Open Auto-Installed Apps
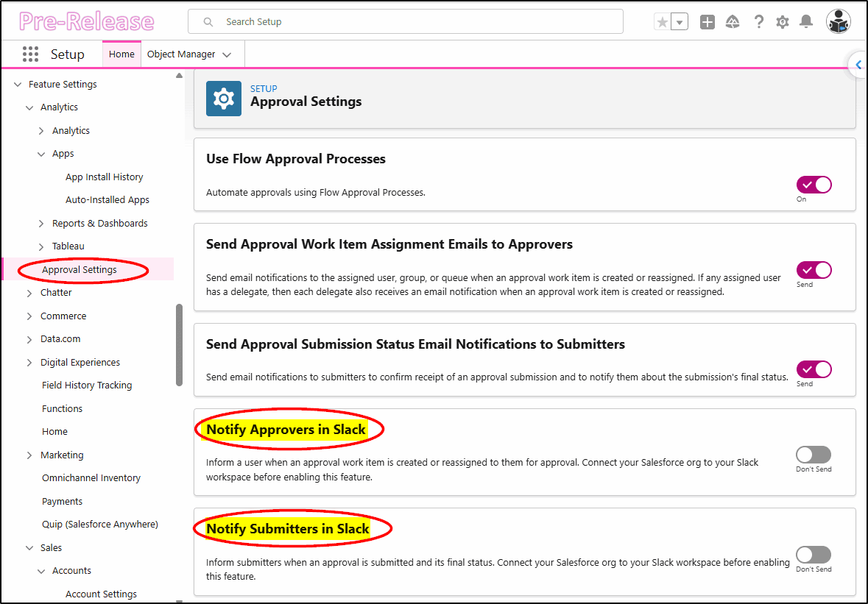The height and width of the screenshot is (604, 868). pos(107,199)
